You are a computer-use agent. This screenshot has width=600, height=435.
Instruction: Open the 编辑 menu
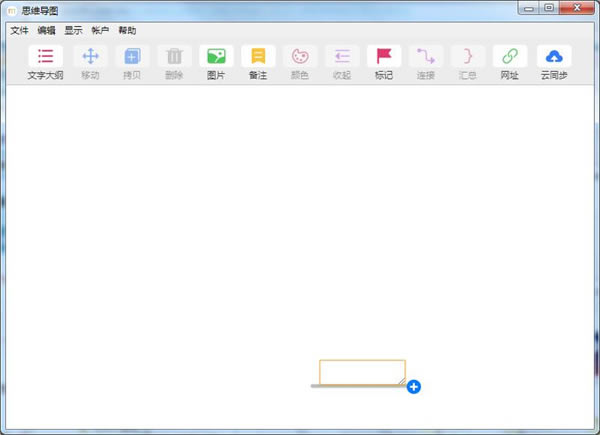click(47, 30)
